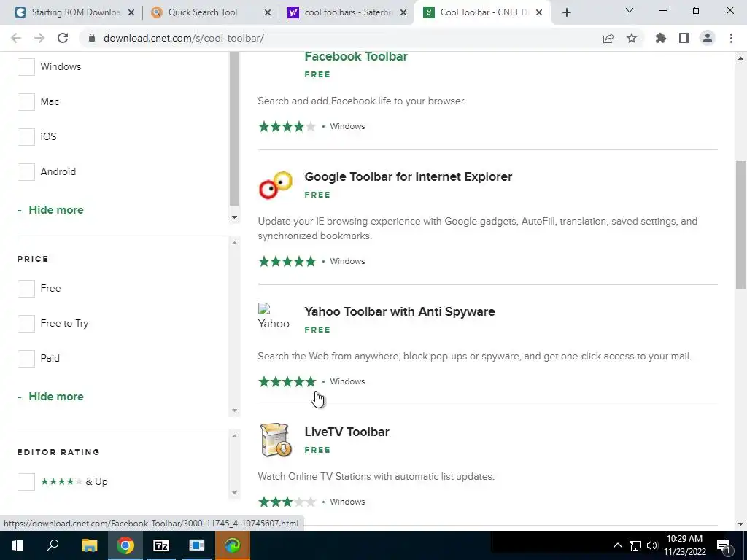Collapse price options with Hide more
The width and height of the screenshot is (747, 560).
(x=50, y=397)
